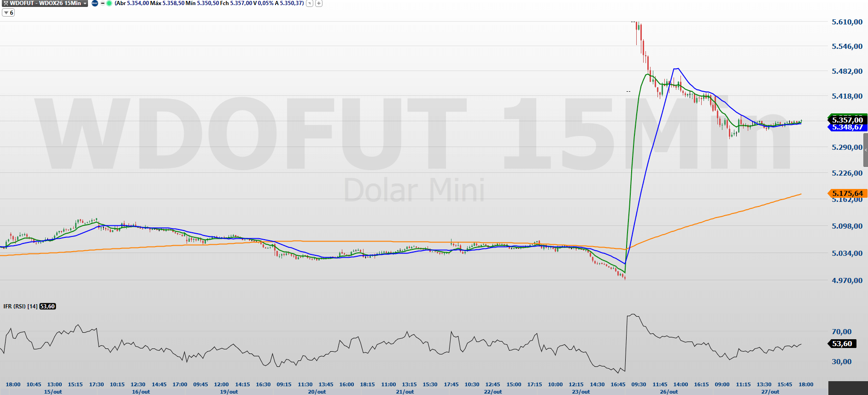Viewport: 868px width, 395px height.
Task: Click the 4.970,00 price axis label
Action: [x=847, y=280]
